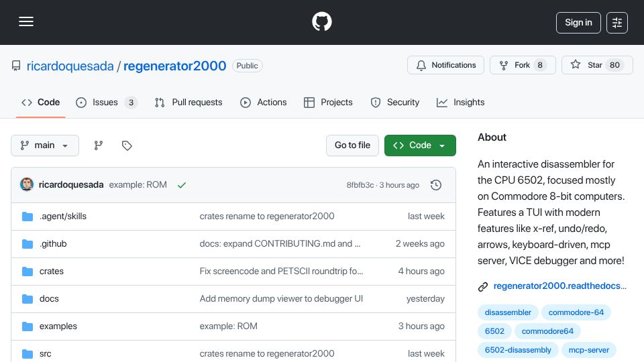Open commit 'Add memory dump viewer to debugger UI'

point(281,299)
